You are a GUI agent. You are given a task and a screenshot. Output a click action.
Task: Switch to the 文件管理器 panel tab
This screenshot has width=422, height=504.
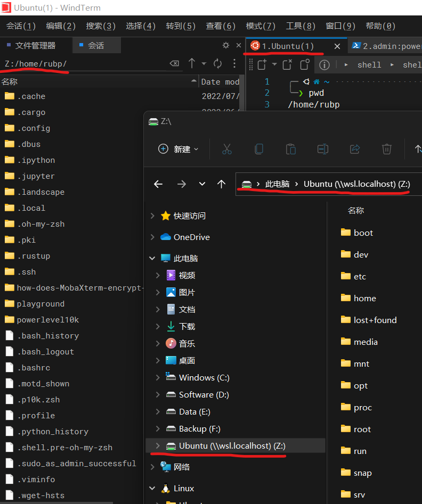click(35, 46)
